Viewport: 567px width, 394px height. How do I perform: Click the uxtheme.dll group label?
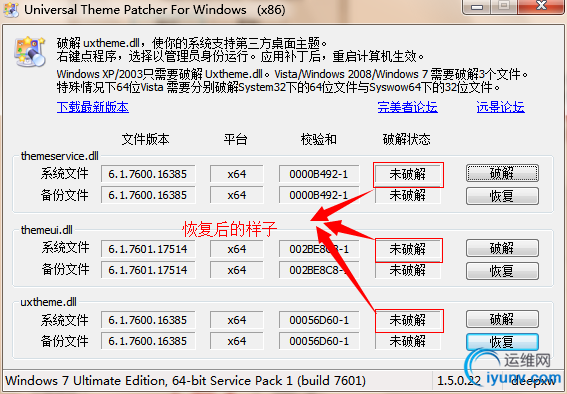click(48, 302)
